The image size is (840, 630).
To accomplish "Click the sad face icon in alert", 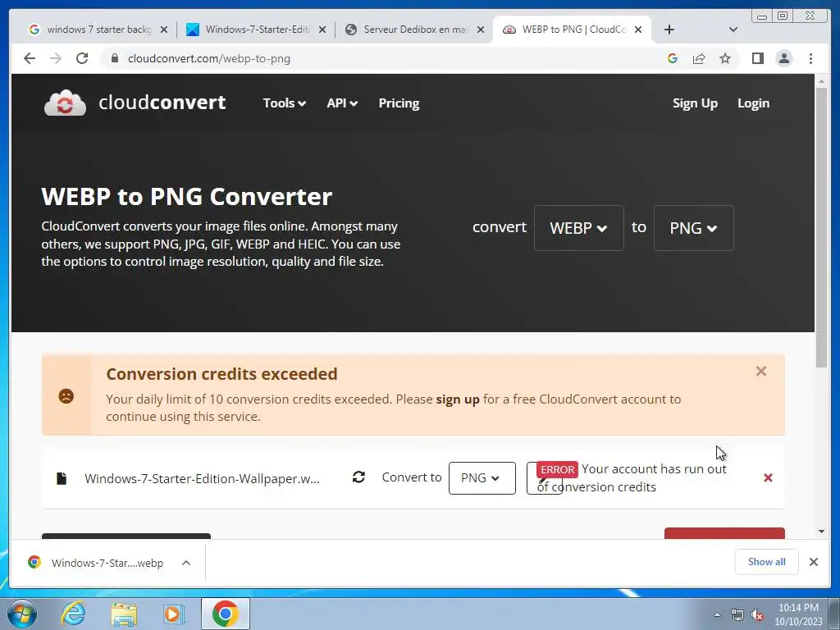I will click(66, 396).
